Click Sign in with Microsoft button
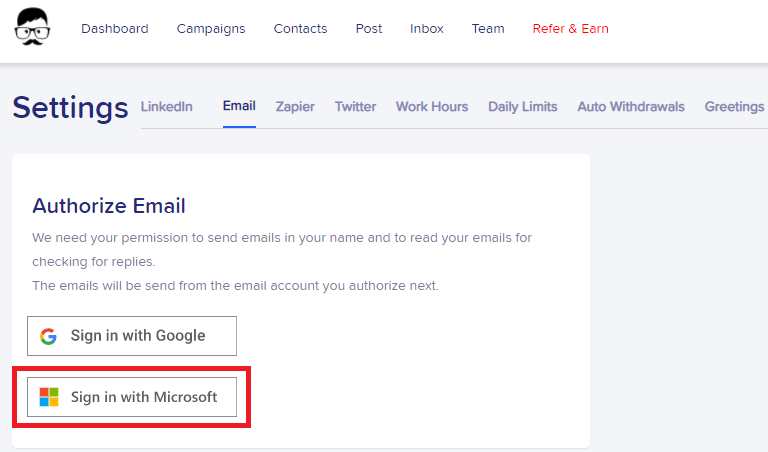This screenshot has height=452, width=768. [x=132, y=397]
